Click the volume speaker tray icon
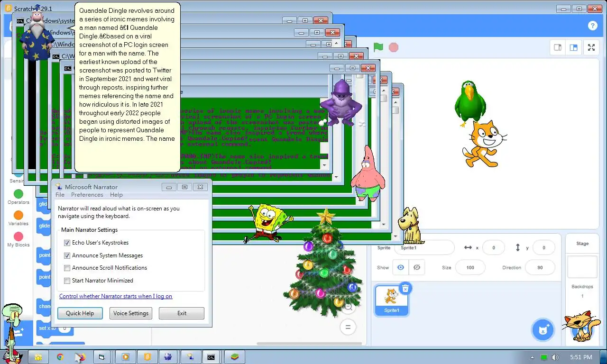Image resolution: width=607 pixels, height=364 pixels. [555, 357]
